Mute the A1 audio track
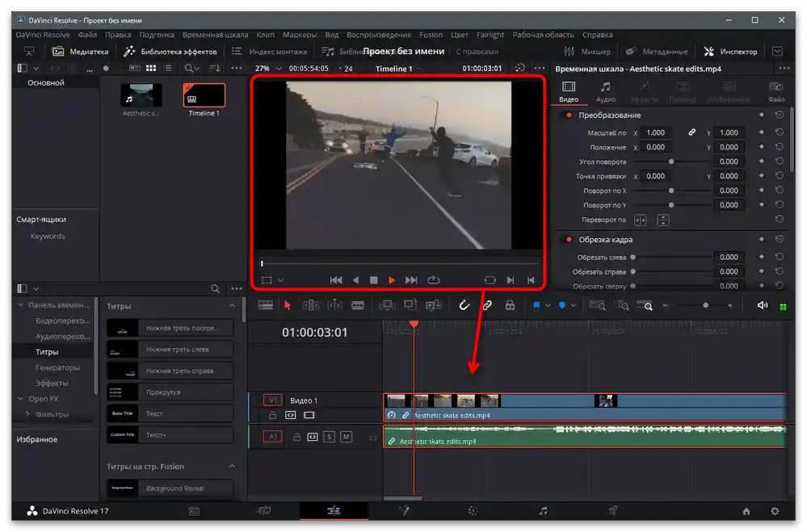807x532 pixels. pos(346,437)
